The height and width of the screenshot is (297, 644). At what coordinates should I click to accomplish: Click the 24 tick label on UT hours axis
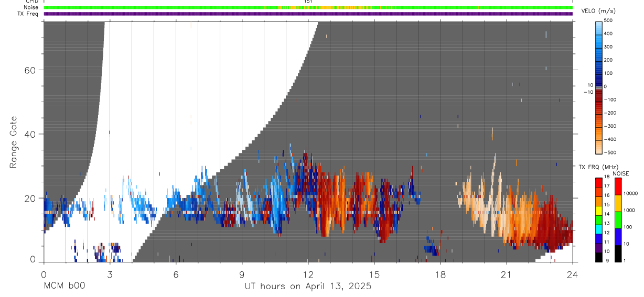point(573,274)
